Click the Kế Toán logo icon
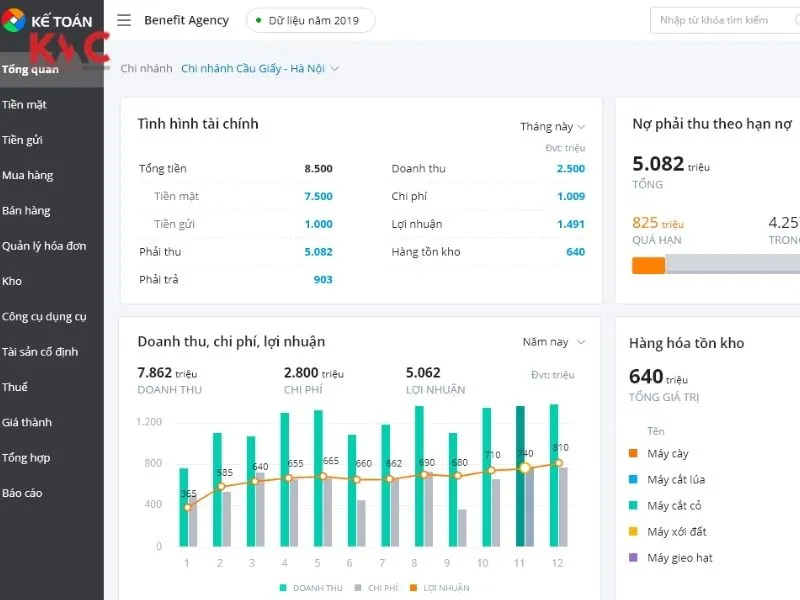 coord(15,20)
